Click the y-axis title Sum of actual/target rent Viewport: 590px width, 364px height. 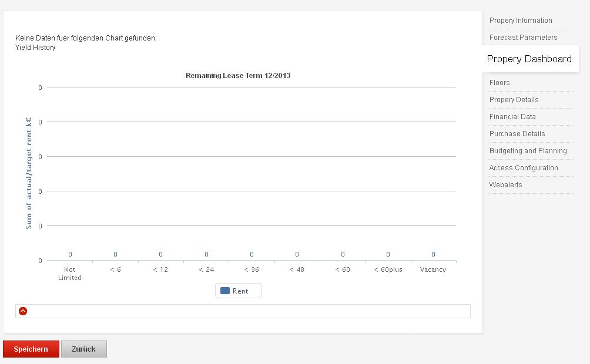click(x=28, y=173)
